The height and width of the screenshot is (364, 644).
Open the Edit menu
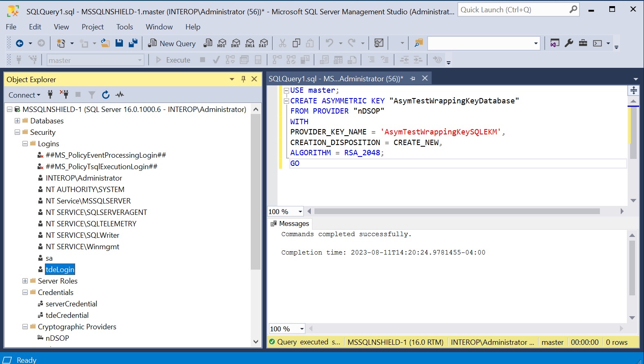pos(35,27)
